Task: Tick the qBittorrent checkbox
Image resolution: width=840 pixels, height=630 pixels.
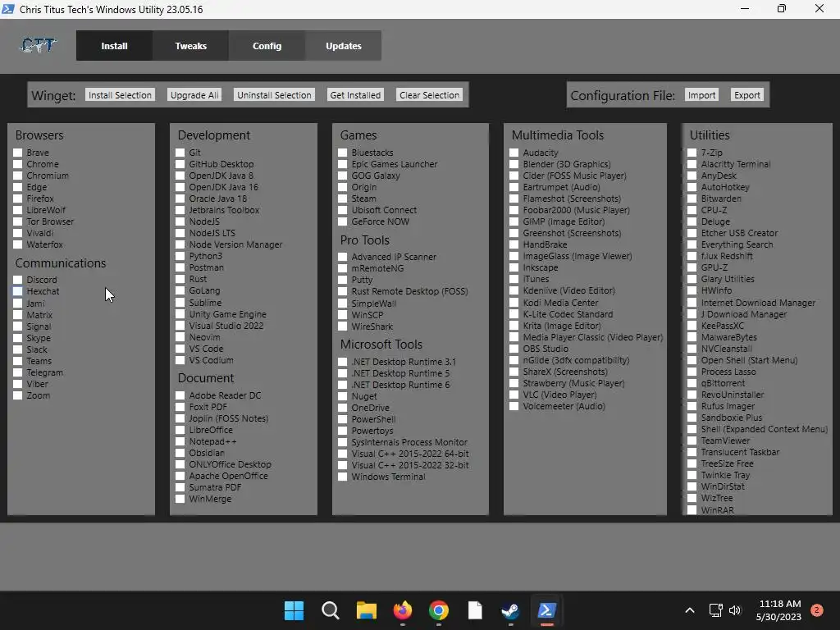Action: tap(692, 384)
